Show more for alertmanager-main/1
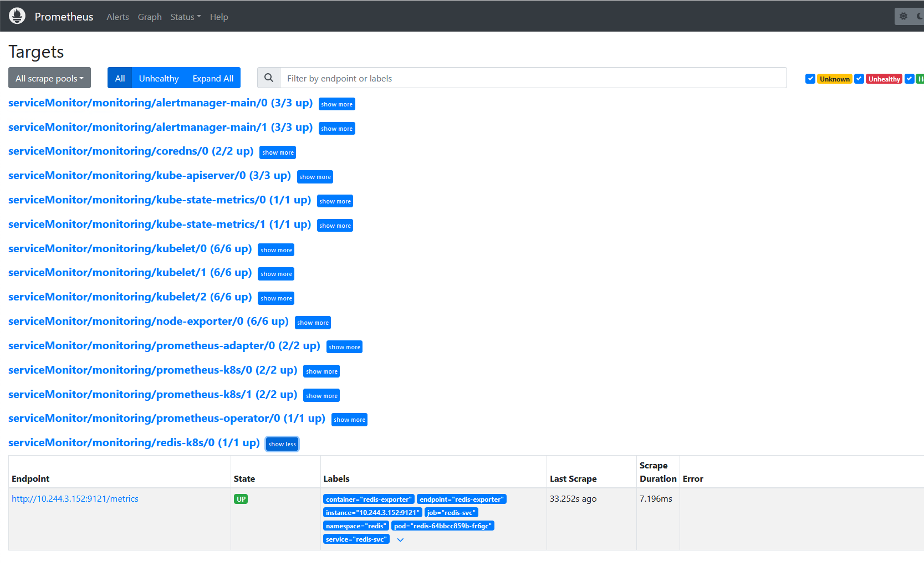This screenshot has height=566, width=924. tap(337, 129)
